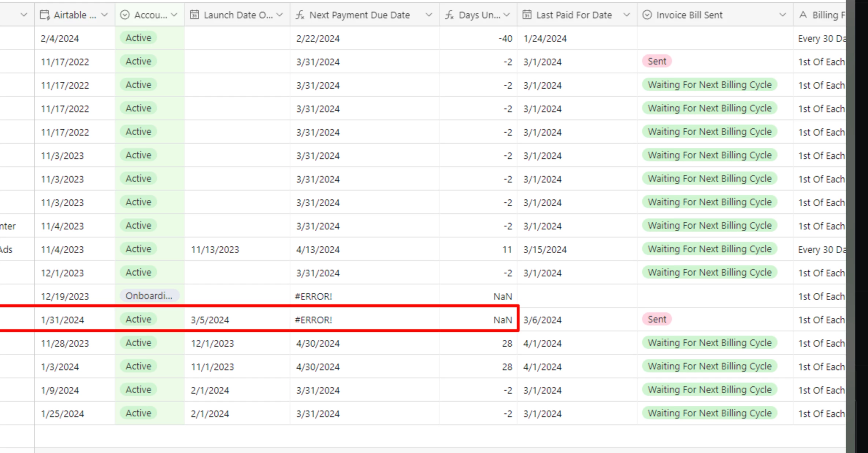Click the Waiting For Next Billing Cycle tag on the 4/13/2024 row

pyautogui.click(x=709, y=249)
